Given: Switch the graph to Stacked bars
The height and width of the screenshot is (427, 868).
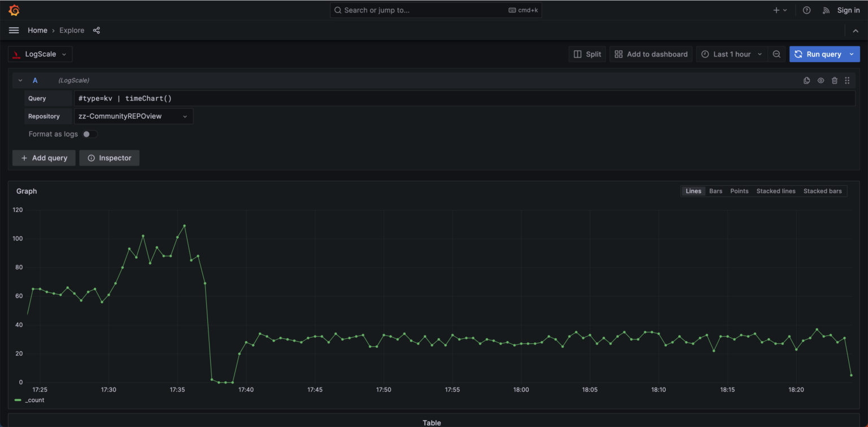Looking at the screenshot, I should [x=823, y=191].
